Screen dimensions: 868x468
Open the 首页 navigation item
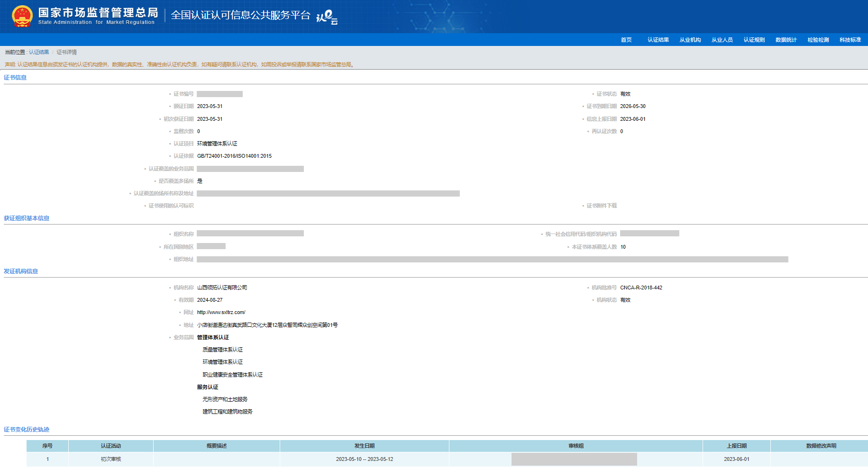pyautogui.click(x=626, y=40)
